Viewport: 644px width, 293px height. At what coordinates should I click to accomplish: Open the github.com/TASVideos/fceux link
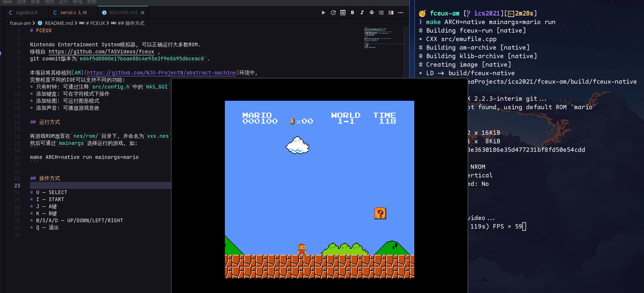point(101,52)
